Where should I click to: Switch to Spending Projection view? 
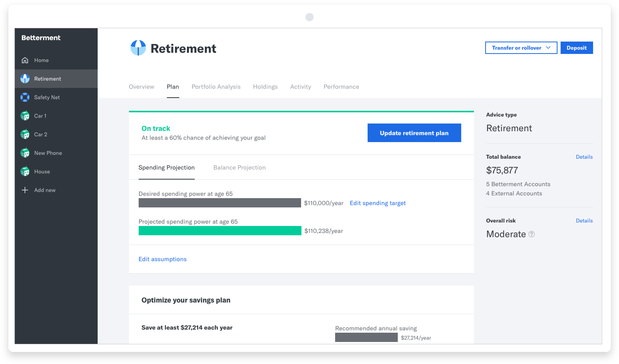pos(166,168)
